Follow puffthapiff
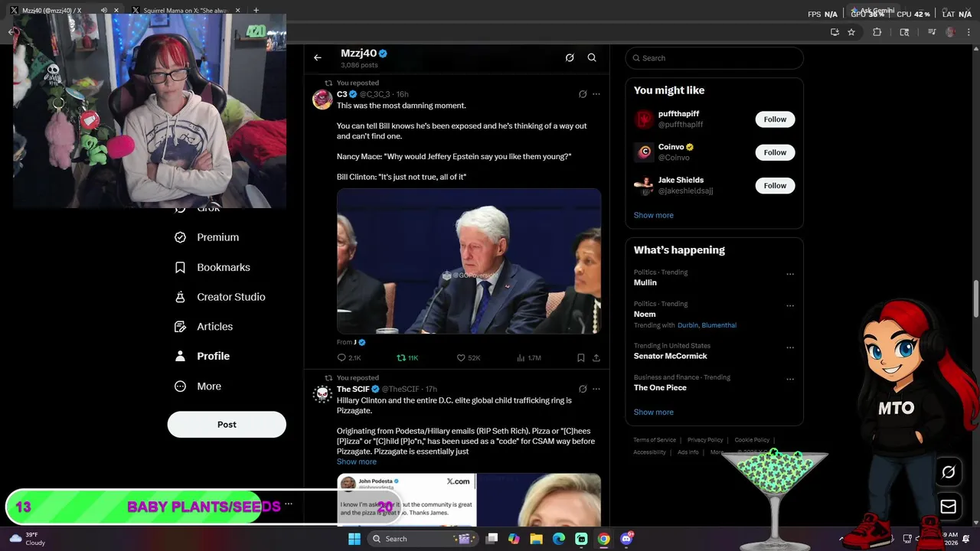Viewport: 980px width, 551px height. pos(775,119)
